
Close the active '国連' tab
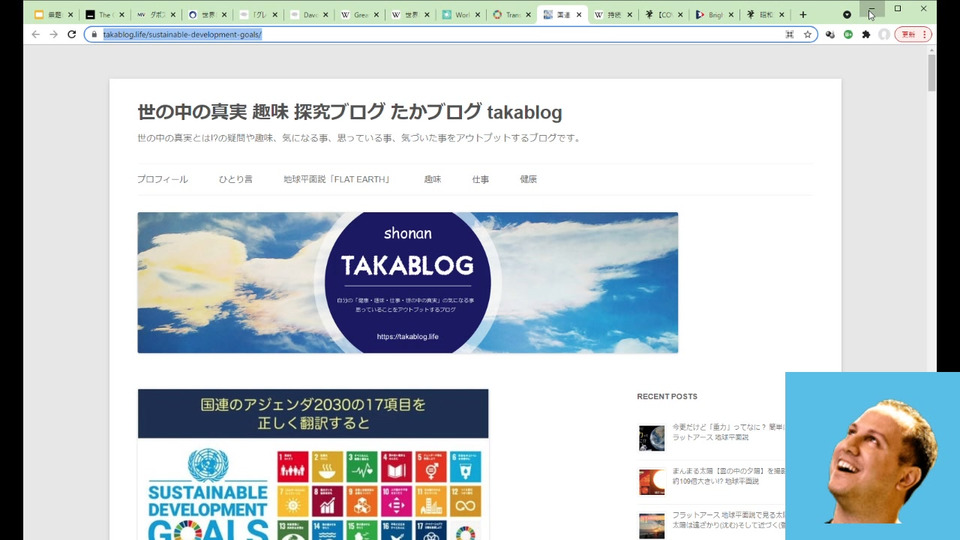coord(579,14)
